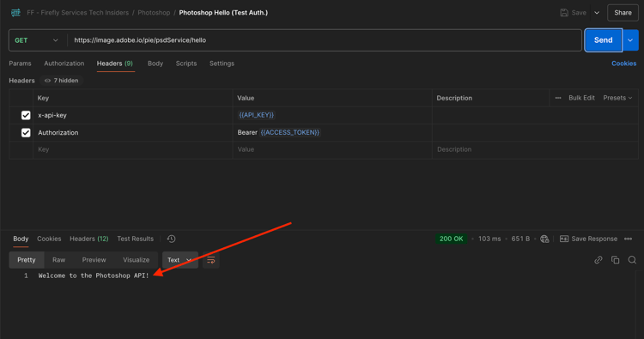Image resolution: width=644 pixels, height=339 pixels.
Task: Click the search response icon
Action: pyautogui.click(x=632, y=260)
